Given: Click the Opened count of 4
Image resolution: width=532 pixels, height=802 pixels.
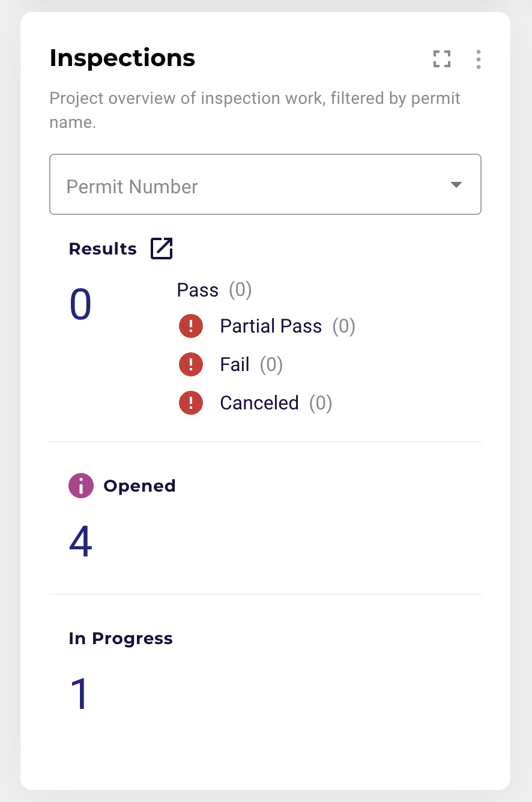Looking at the screenshot, I should pyautogui.click(x=80, y=542).
